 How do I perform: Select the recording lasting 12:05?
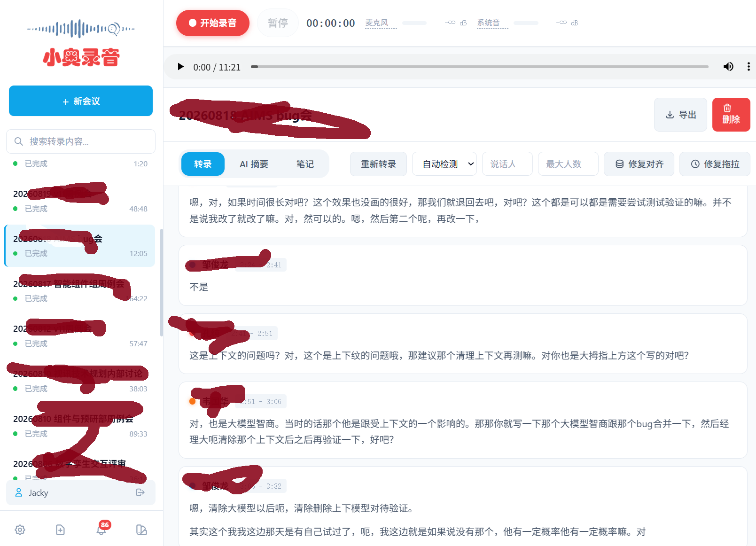(80, 246)
